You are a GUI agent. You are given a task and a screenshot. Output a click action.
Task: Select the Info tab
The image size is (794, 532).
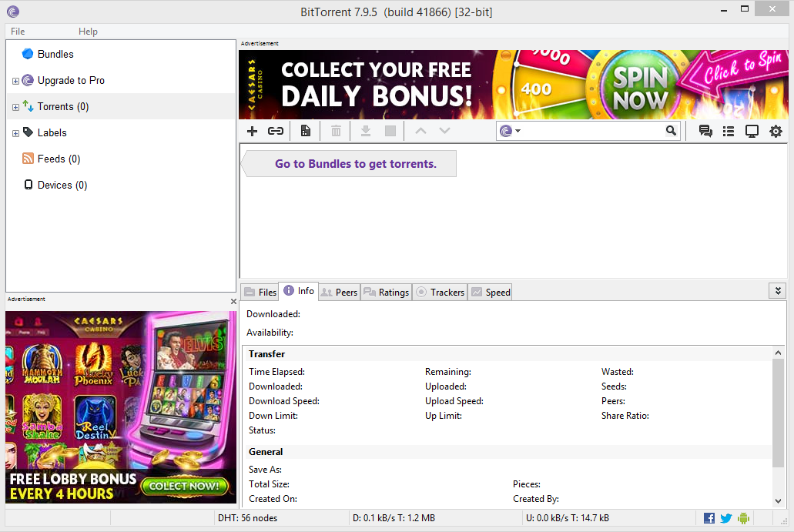coord(299,291)
